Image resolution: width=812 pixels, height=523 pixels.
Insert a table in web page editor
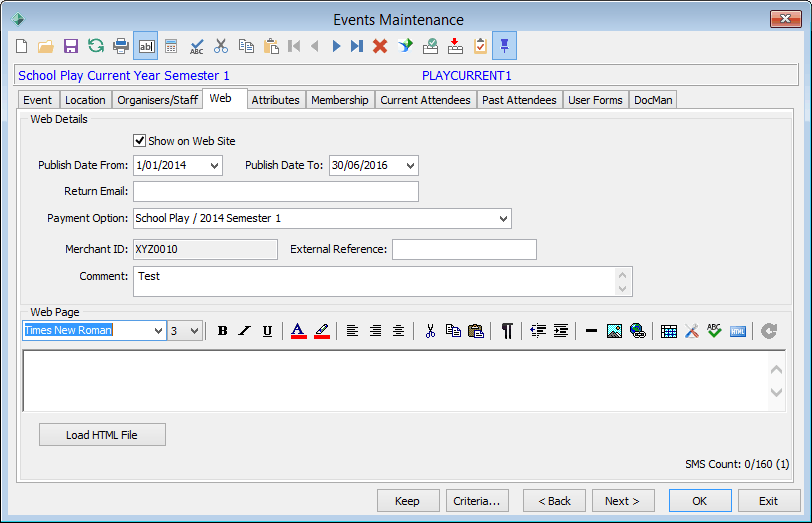669,331
